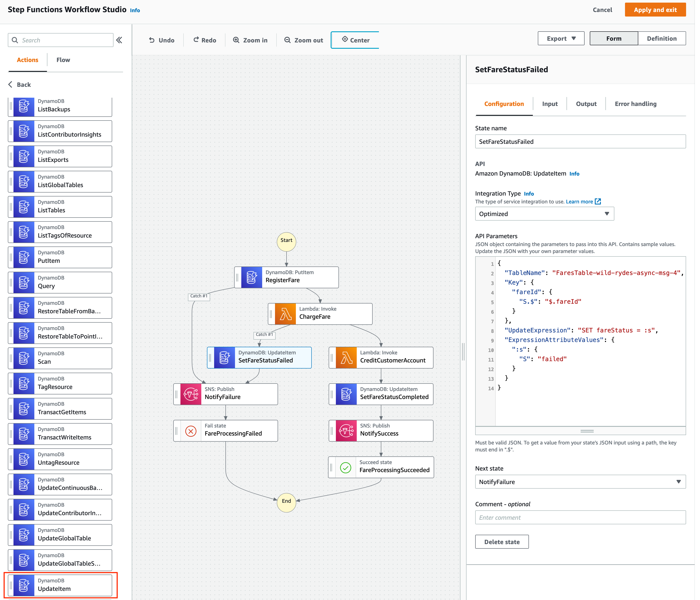Screen dimensions: 700x600
Task: Click the search magnifier icon
Action: pos(15,40)
